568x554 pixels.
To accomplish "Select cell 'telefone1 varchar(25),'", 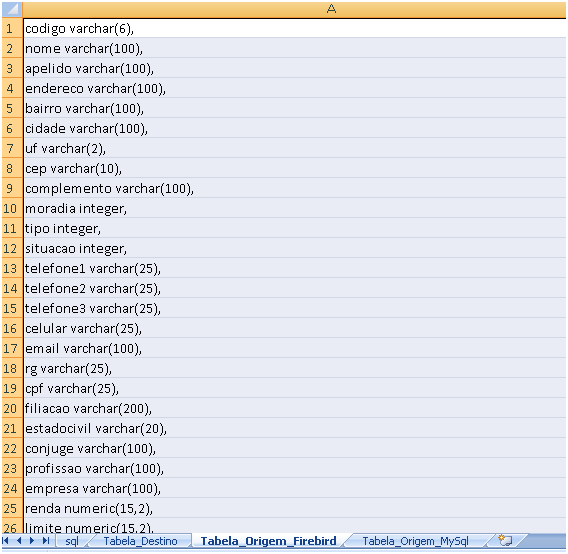I will [295, 268].
